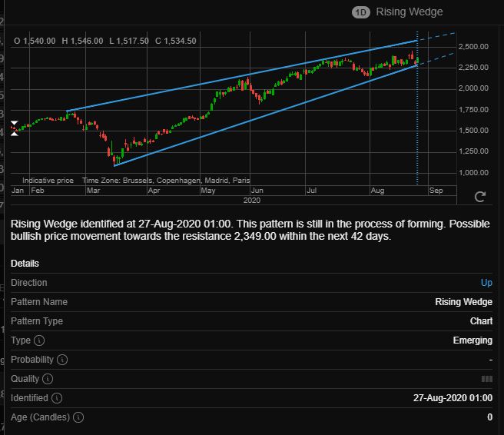504x435 pixels.
Task: Click the Rising Wedge title
Action: point(409,12)
